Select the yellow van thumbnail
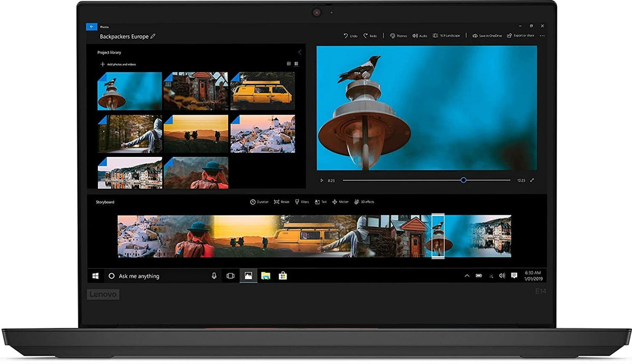This screenshot has width=632, height=364. [x=263, y=91]
